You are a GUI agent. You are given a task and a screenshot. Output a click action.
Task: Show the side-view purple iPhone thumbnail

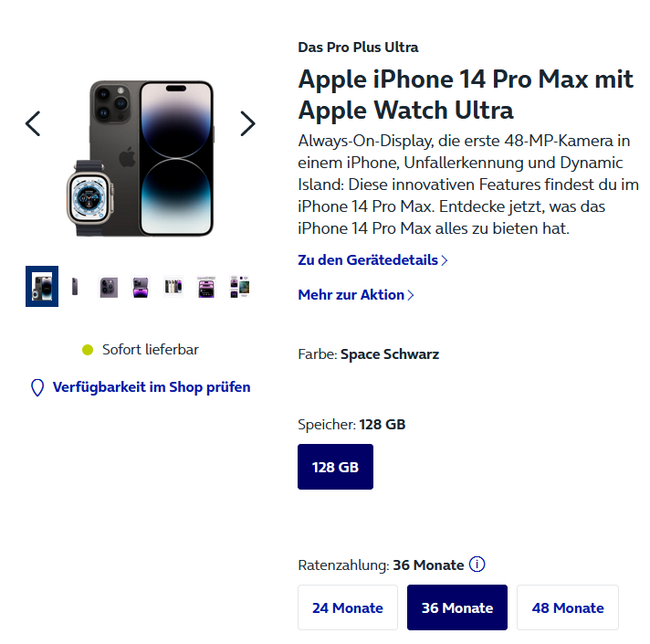coord(75,287)
